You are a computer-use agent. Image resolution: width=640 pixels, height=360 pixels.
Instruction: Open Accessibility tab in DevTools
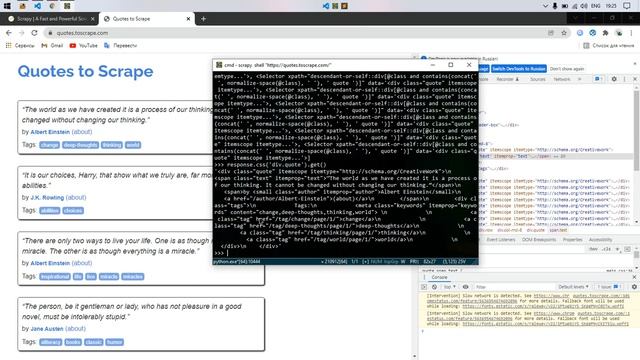pyautogui.click(x=600, y=240)
